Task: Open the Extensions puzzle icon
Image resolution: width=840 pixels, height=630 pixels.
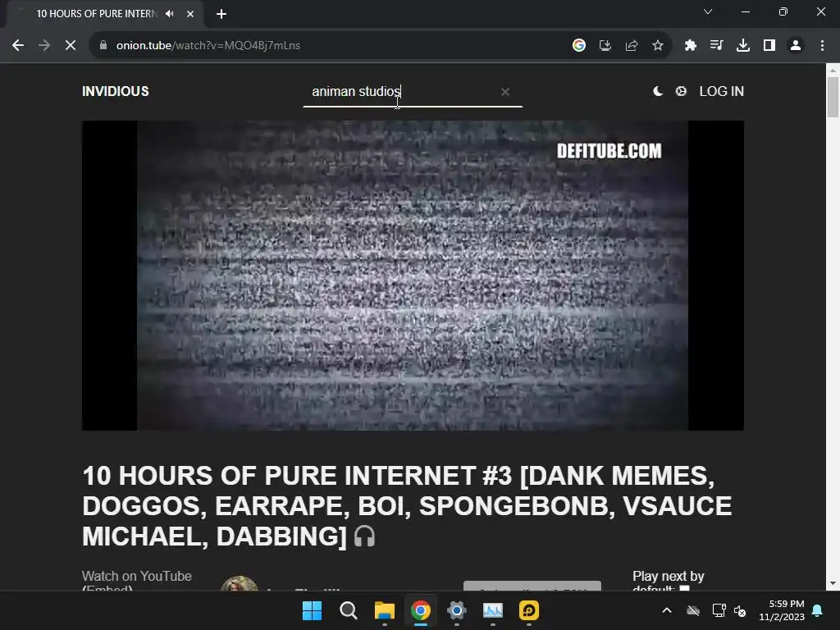Action: [691, 46]
